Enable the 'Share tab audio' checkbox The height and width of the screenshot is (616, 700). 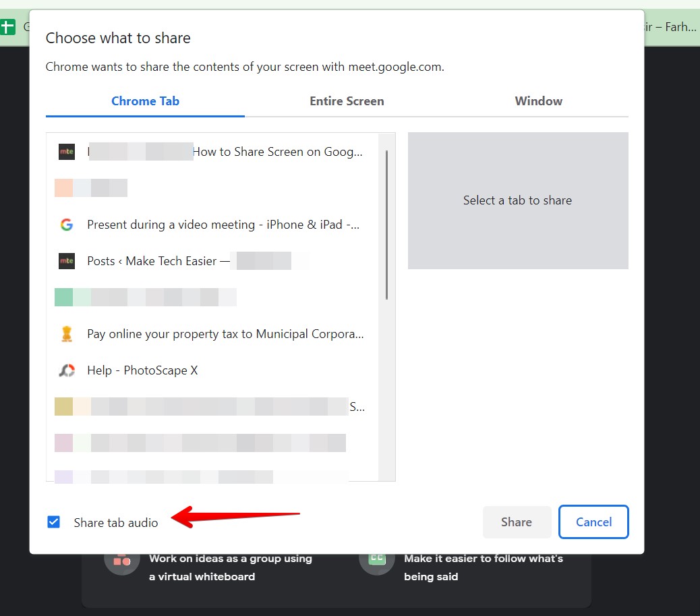click(x=53, y=522)
